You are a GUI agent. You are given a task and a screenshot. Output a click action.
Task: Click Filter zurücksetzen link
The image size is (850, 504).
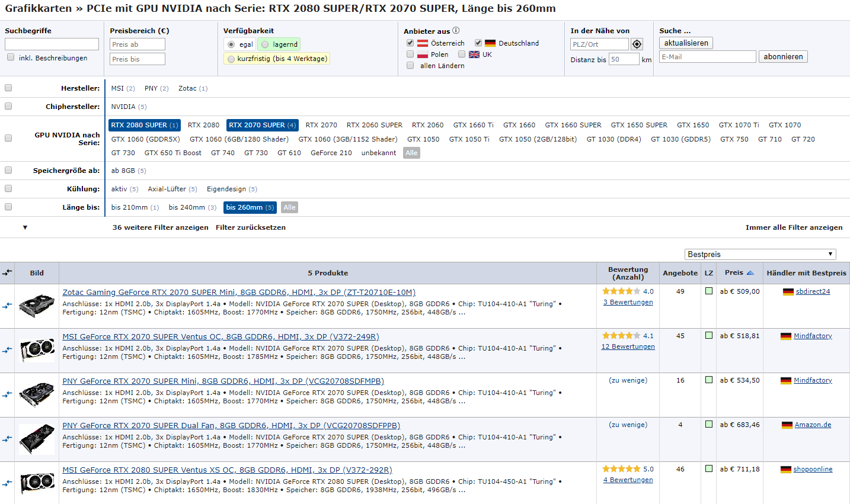coord(251,227)
